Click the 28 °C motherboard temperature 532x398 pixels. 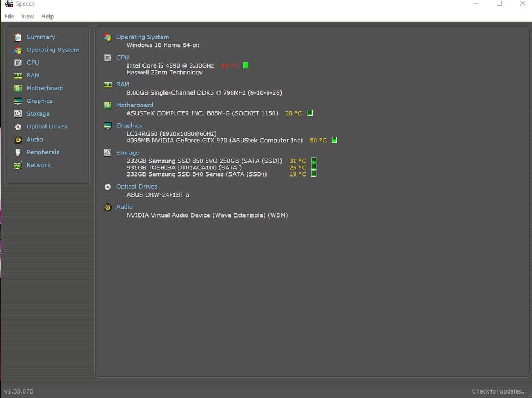[294, 113]
